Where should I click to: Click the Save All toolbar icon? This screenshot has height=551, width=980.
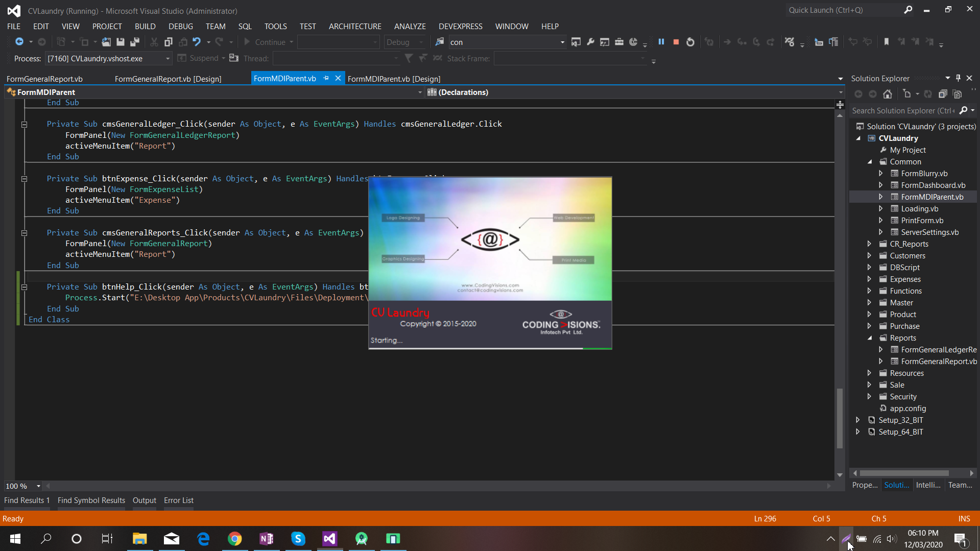coord(135,42)
